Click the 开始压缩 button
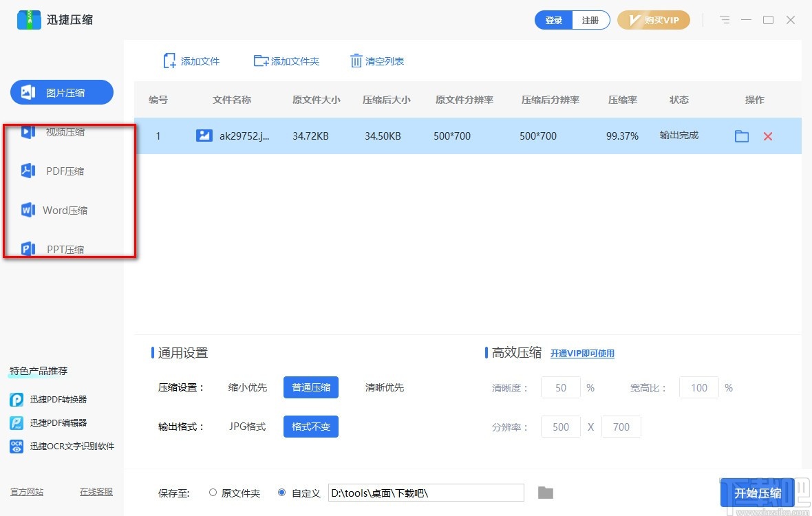812x516 pixels. pos(758,493)
